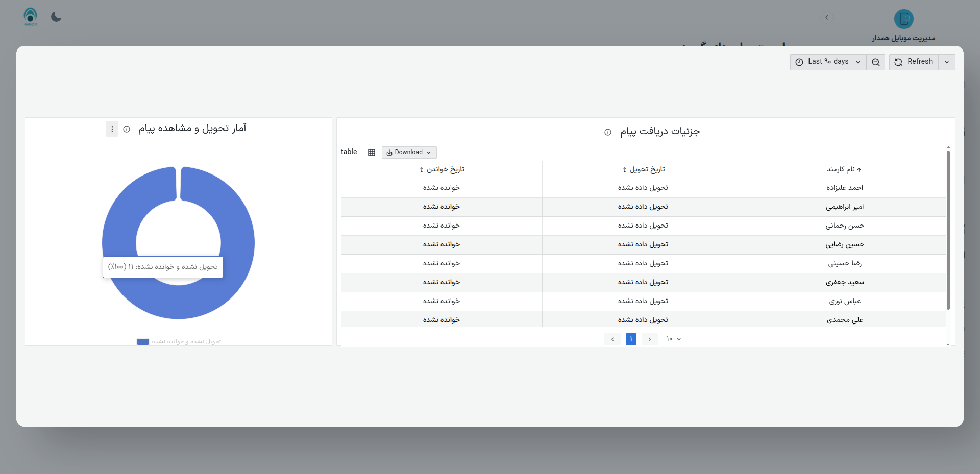Open the table grid view icon
Viewport: 980px width, 474px height.
[371, 152]
